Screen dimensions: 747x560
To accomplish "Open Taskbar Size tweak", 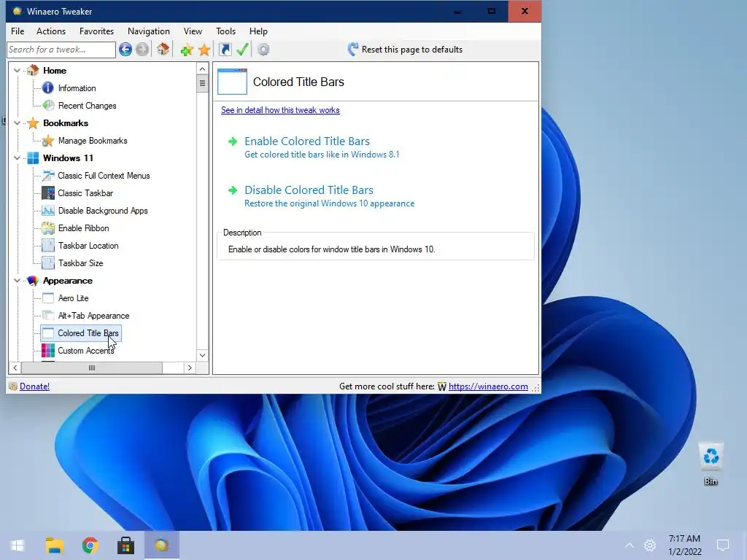I will click(x=80, y=262).
